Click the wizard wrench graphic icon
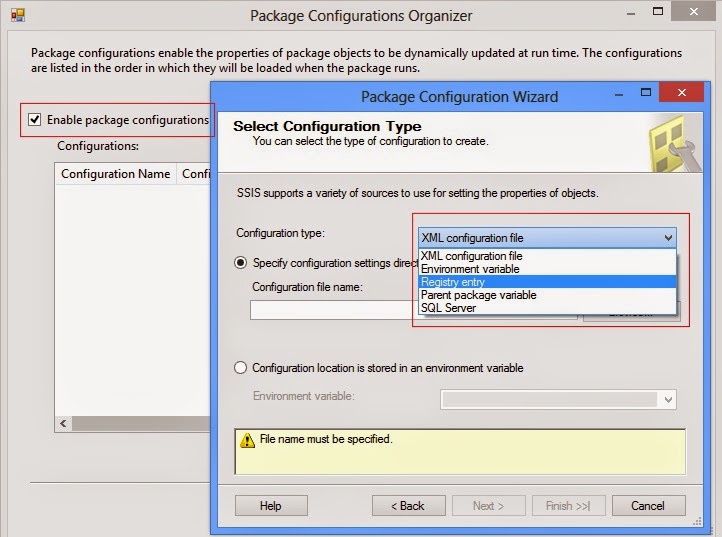Screen dimensions: 722x537 point(675,145)
